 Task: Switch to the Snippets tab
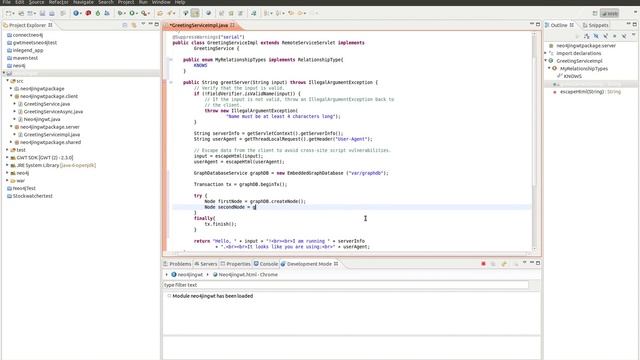(x=596, y=25)
